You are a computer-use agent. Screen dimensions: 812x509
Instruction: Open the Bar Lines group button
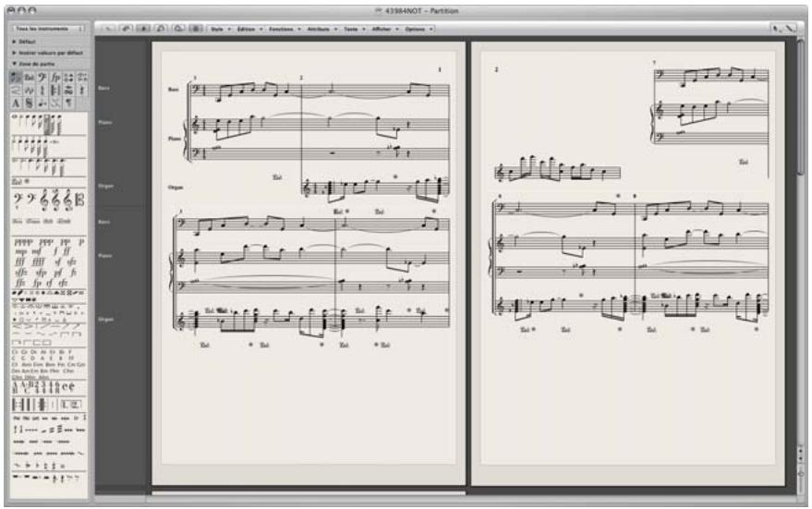(x=55, y=91)
